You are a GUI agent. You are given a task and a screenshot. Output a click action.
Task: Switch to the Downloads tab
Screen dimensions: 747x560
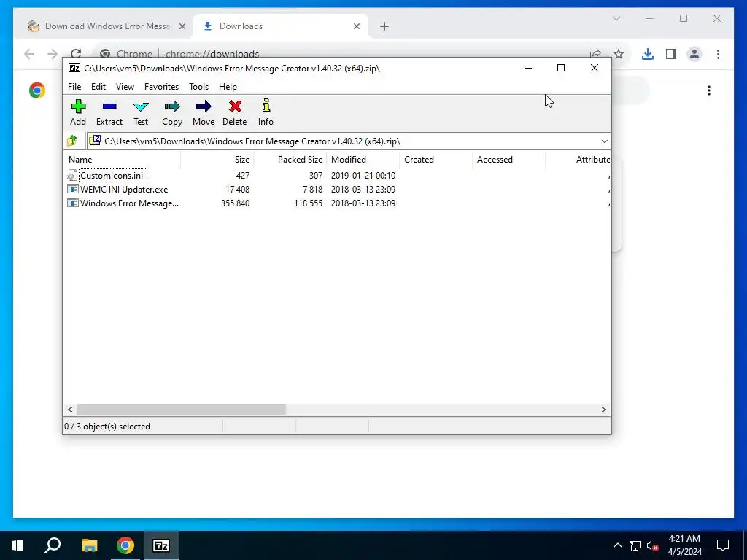pos(281,26)
